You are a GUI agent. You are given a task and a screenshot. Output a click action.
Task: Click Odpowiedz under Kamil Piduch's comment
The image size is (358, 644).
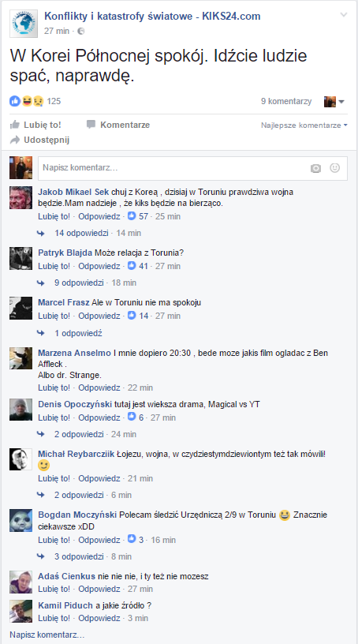(99, 618)
